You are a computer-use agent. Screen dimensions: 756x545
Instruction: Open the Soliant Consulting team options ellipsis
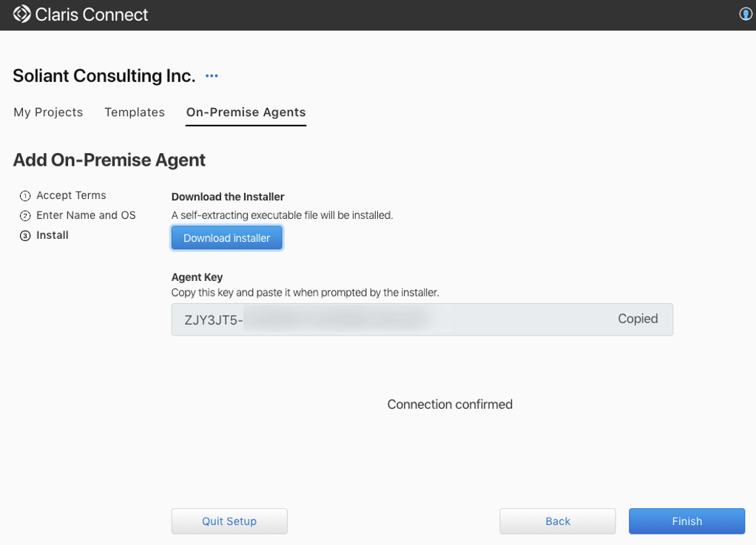(x=212, y=76)
